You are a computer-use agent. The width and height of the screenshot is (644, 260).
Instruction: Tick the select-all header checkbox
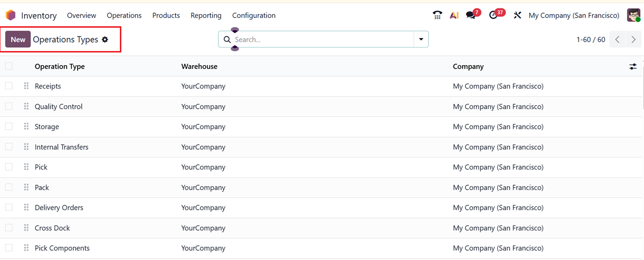[9, 66]
